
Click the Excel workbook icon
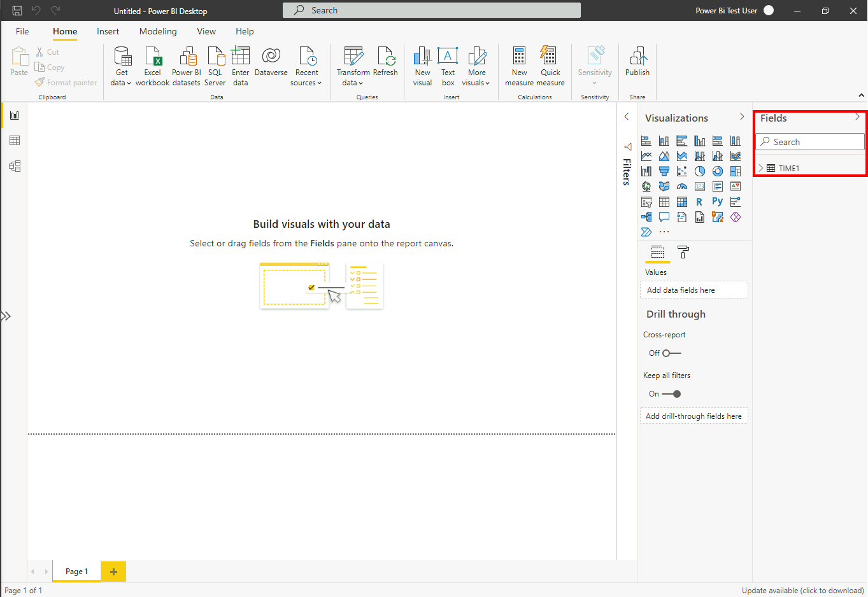point(153,66)
